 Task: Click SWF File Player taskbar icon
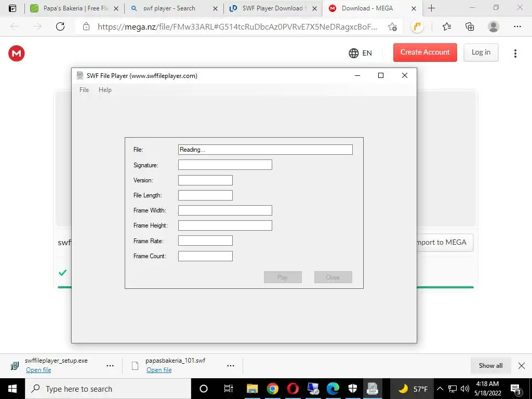coord(373,389)
